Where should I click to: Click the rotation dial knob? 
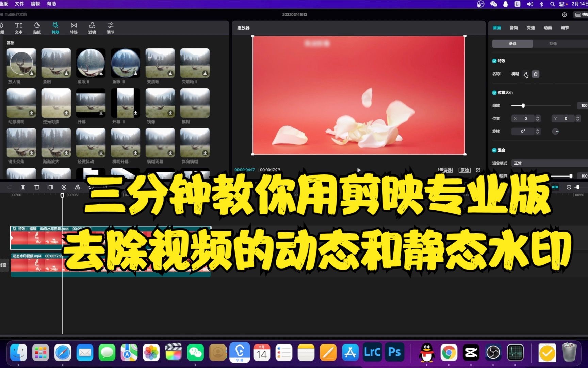pos(555,132)
